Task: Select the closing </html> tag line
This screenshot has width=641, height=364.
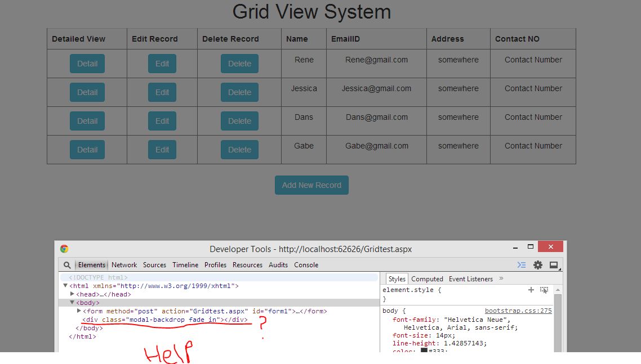Action: pos(83,336)
